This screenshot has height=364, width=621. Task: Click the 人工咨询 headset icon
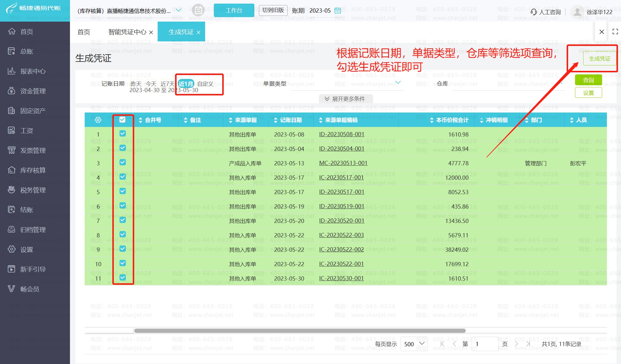coord(534,12)
